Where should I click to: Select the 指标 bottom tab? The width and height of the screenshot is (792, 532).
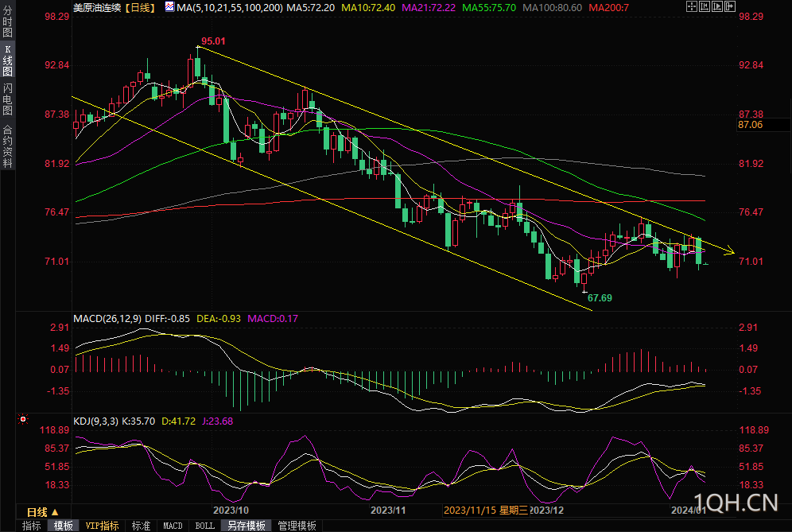point(31,526)
